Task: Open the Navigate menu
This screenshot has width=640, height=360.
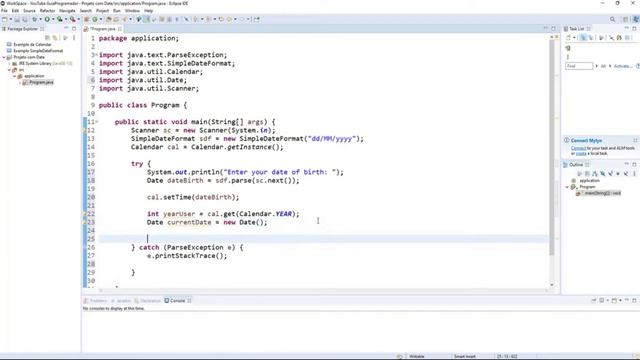Action: [67, 11]
